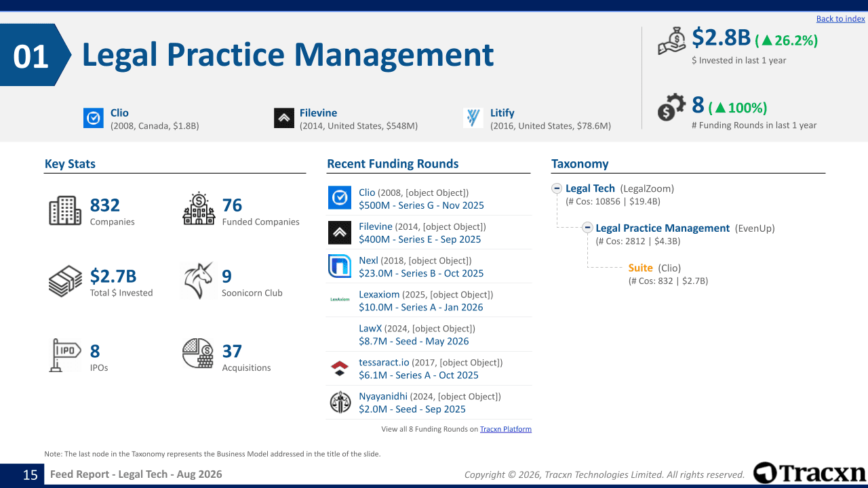Click the Filevine logo in the header
The height and width of the screenshot is (488, 868).
pos(284,118)
